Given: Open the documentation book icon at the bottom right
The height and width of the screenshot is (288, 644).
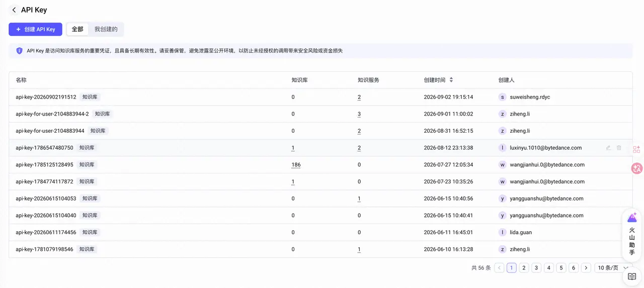Looking at the screenshot, I should (x=632, y=277).
